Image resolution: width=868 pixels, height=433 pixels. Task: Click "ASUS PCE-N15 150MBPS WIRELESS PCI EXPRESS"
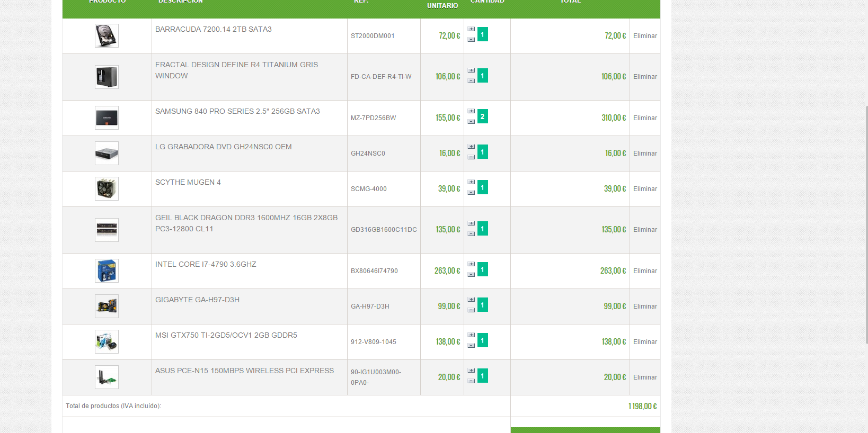245,371
